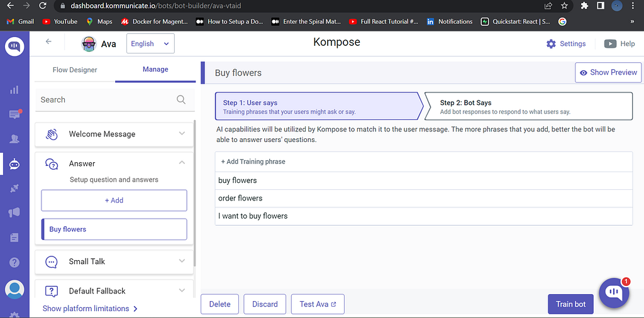Open the campaigns megaphone sidebar icon
644x318 pixels.
tap(14, 212)
